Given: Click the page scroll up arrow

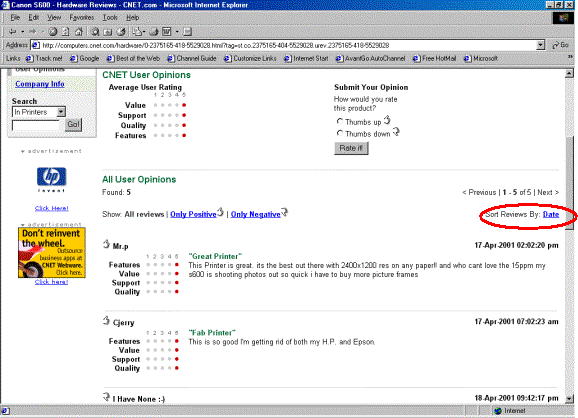Looking at the screenshot, I should pyautogui.click(x=570, y=73).
